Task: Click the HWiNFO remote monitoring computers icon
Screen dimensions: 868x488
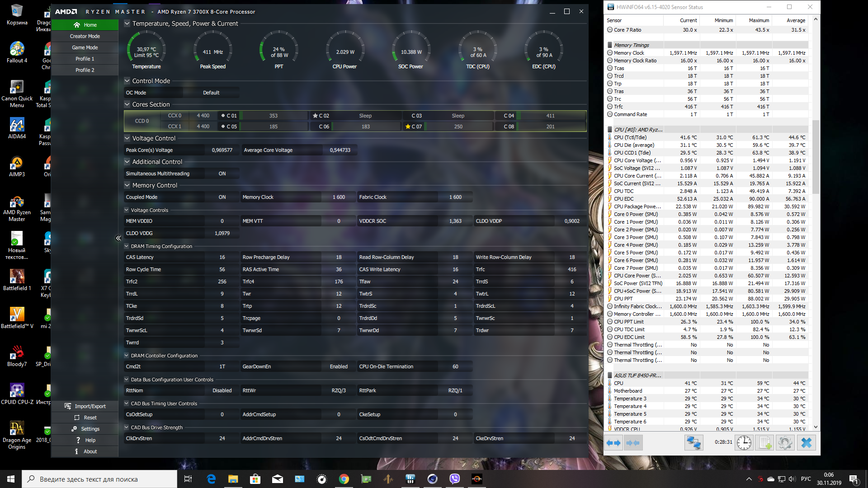Action: [693, 443]
